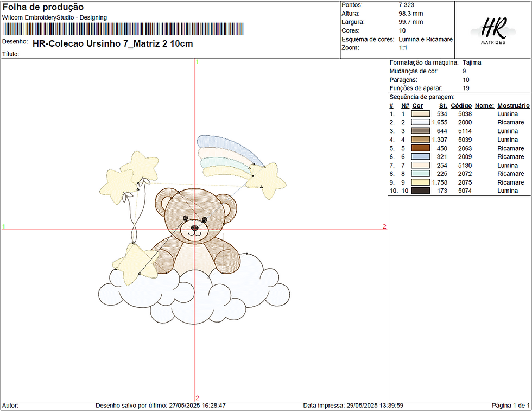The height and width of the screenshot is (411, 532).
Task: Click thread code '5114'
Action: pyautogui.click(x=465, y=131)
